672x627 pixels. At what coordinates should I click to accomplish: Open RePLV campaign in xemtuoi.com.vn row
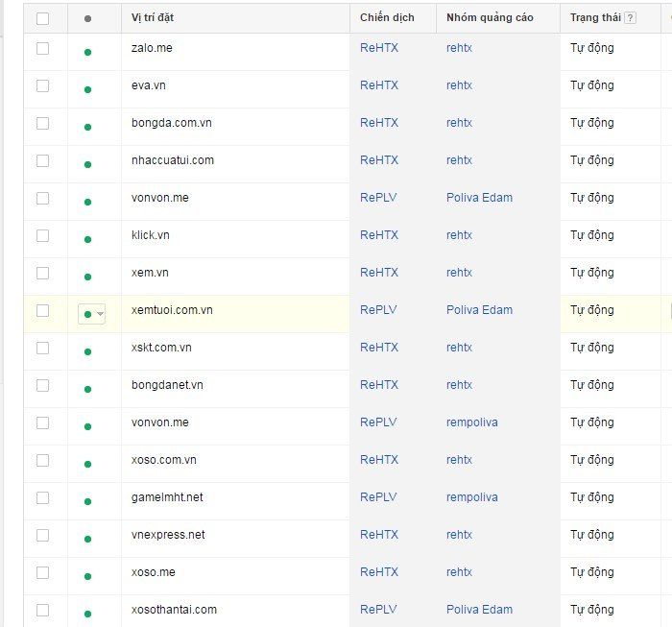point(378,310)
